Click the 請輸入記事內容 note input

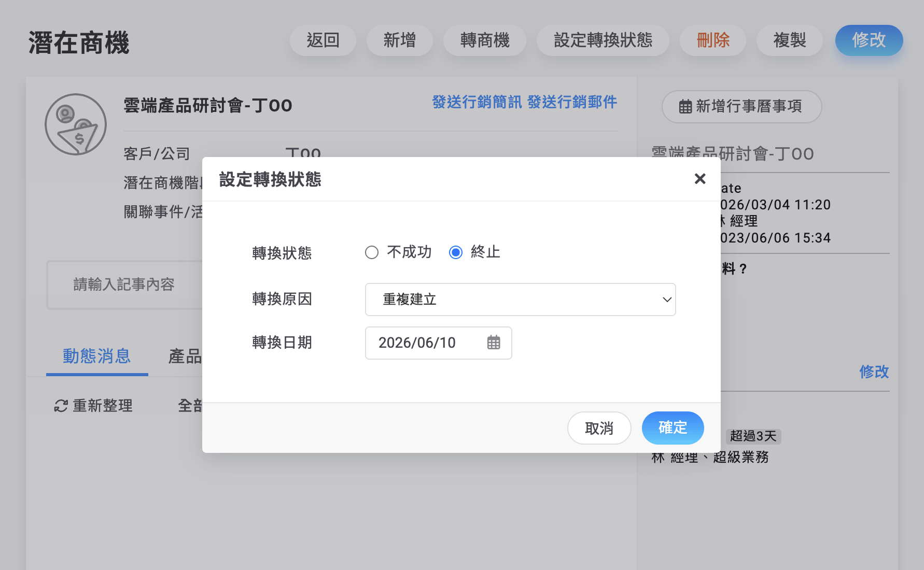tap(124, 285)
